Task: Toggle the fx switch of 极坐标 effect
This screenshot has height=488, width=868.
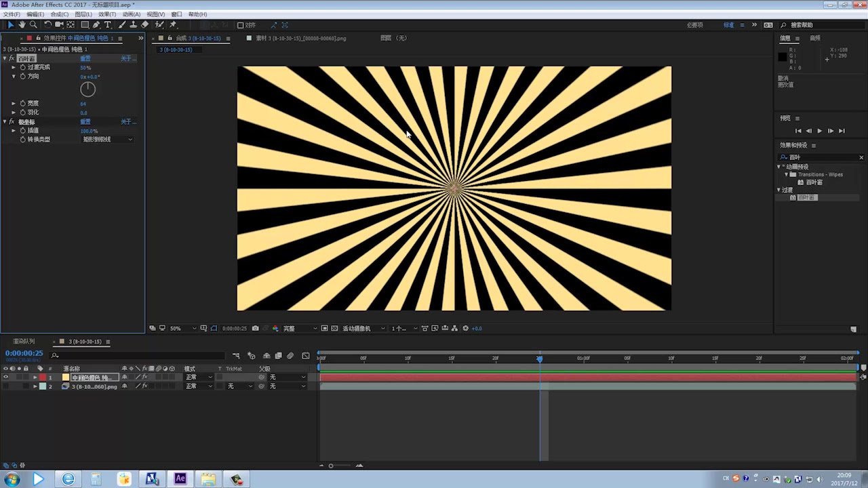Action: 12,121
